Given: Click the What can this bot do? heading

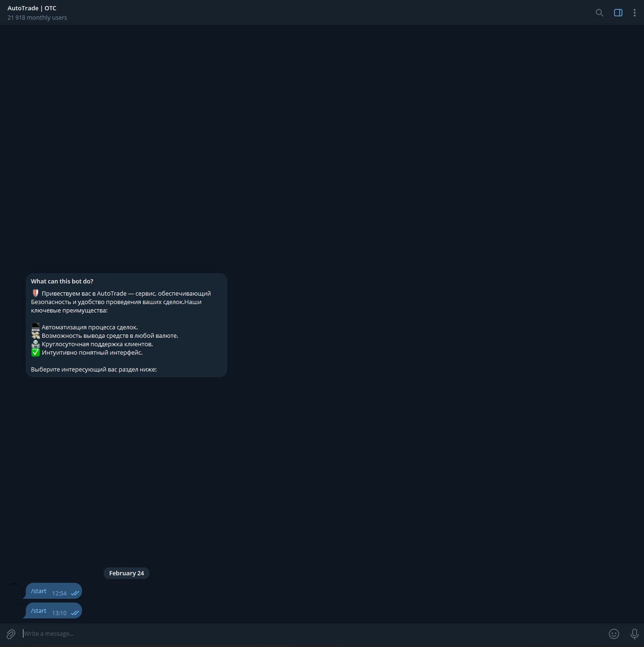Looking at the screenshot, I should [62, 281].
